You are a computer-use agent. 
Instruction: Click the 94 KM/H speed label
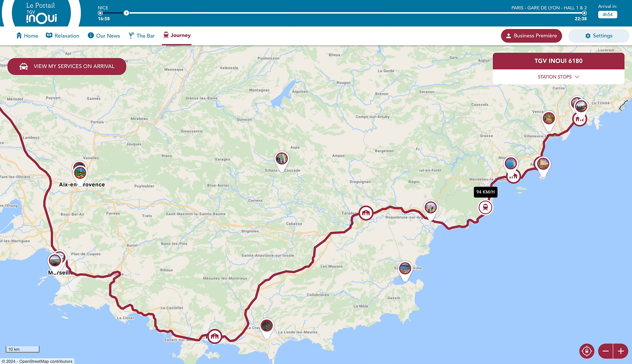pos(485,192)
